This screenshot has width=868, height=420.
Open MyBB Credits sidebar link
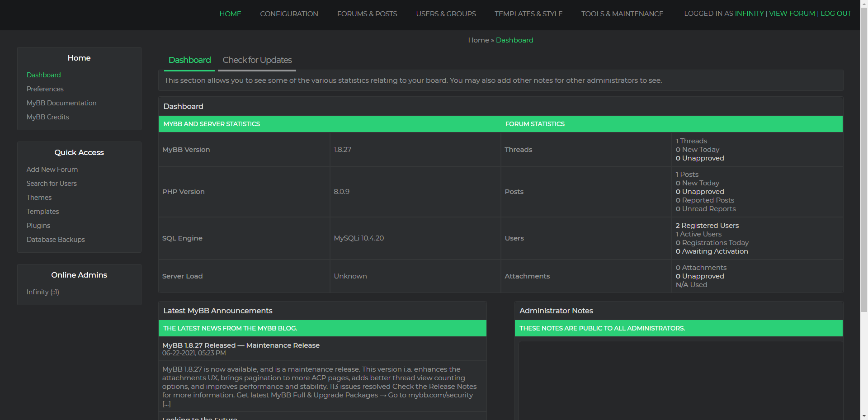point(47,117)
